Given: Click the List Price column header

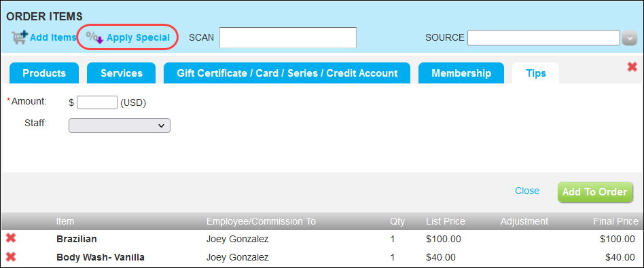Looking at the screenshot, I should pyautogui.click(x=446, y=222).
